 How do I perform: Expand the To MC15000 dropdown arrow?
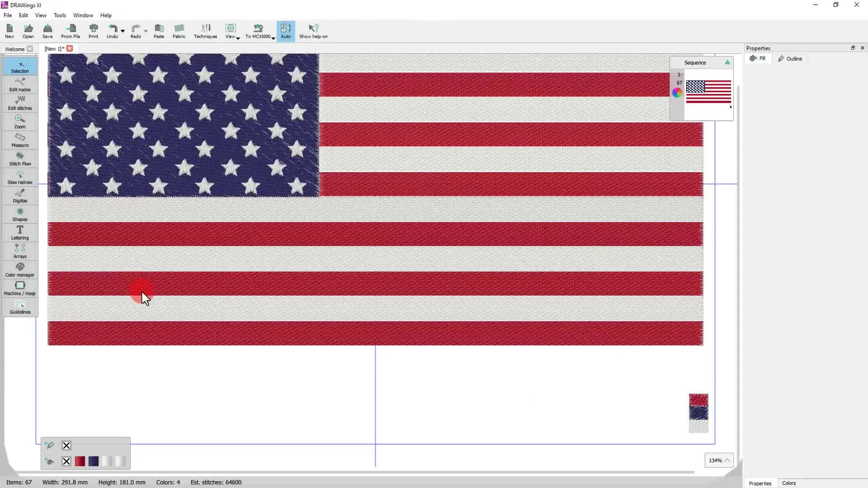(x=273, y=38)
